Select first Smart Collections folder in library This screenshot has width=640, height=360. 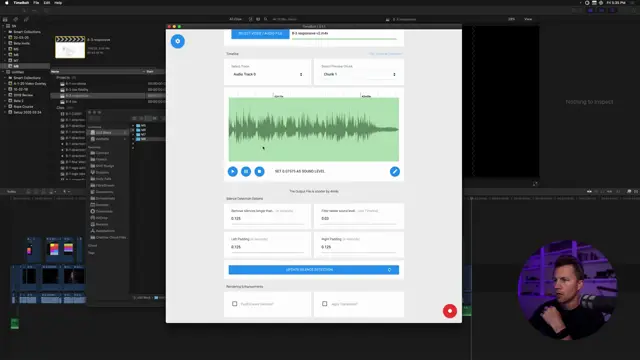coord(25,32)
